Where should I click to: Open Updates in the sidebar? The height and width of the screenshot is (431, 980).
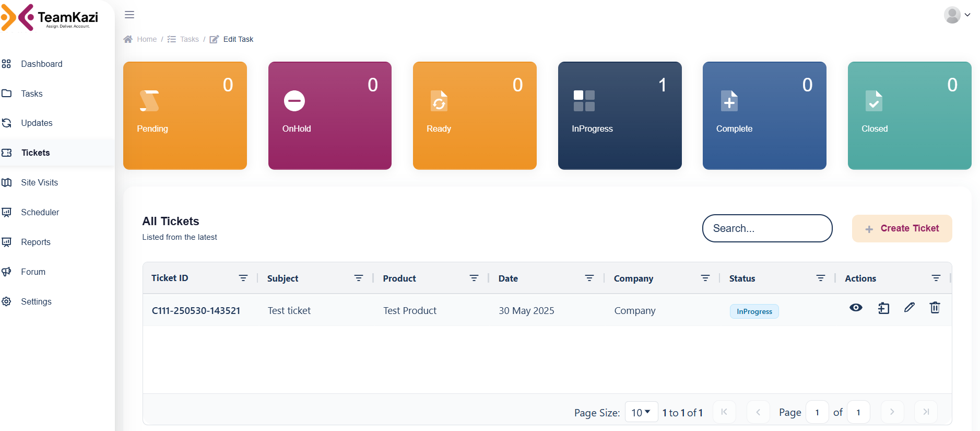(x=37, y=123)
